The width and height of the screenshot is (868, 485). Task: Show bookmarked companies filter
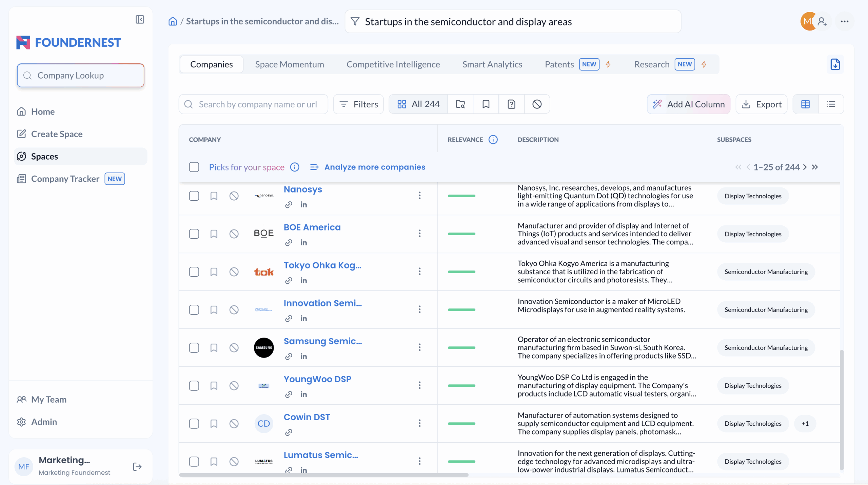486,104
